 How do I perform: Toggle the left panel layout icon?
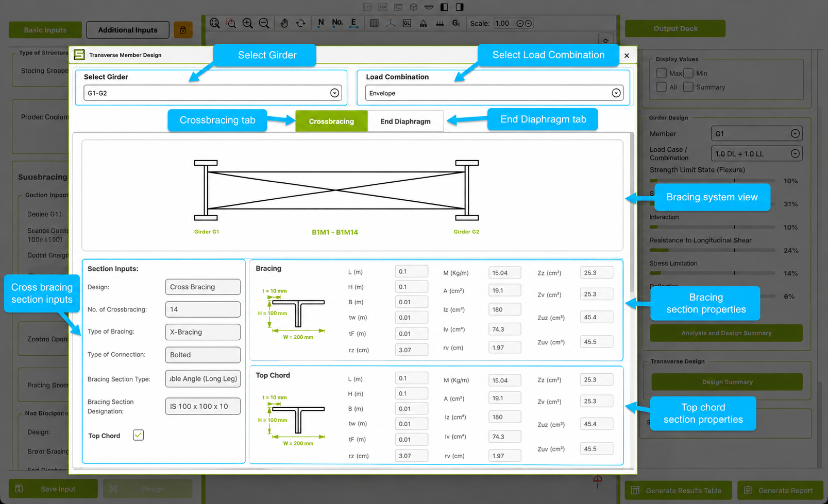(x=444, y=7)
